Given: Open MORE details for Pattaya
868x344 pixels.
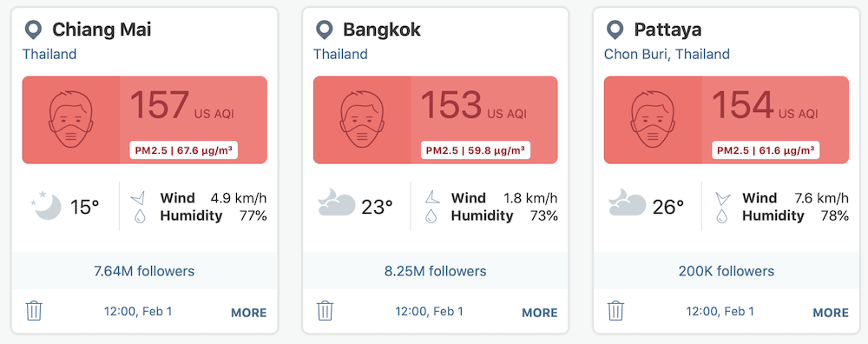Looking at the screenshot, I should tap(831, 313).
